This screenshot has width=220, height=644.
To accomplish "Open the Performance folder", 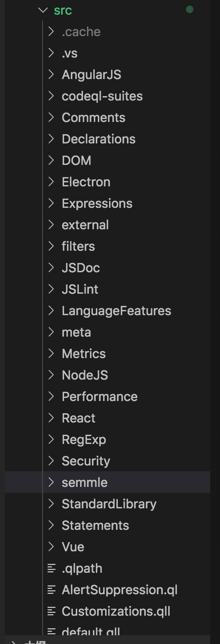I will coord(108,397).
